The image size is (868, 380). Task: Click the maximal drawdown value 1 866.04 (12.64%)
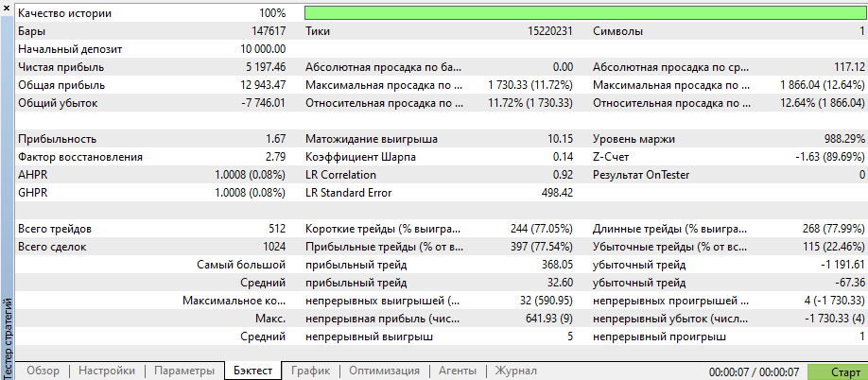[822, 85]
